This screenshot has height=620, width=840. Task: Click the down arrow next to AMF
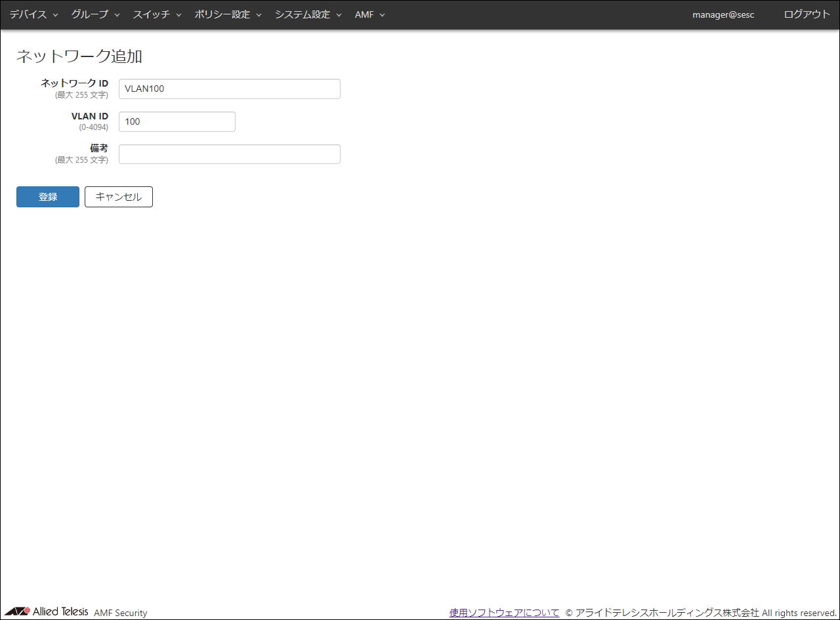point(382,15)
